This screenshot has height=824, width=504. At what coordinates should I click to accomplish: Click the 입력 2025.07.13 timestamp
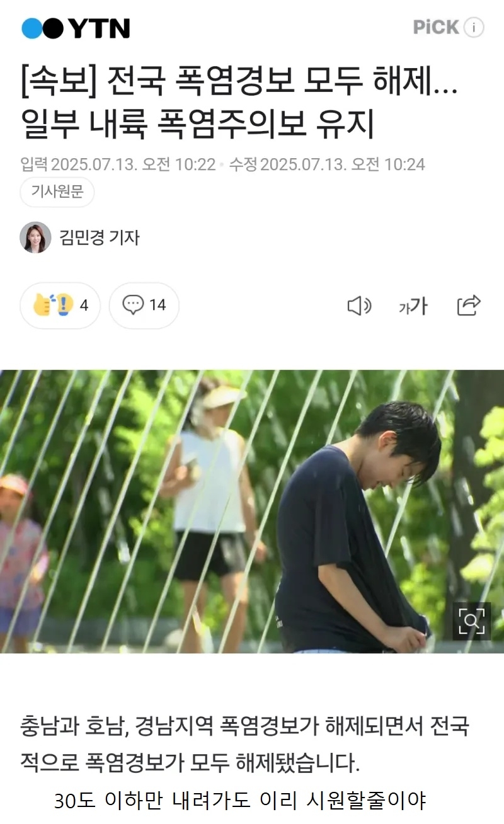(x=118, y=165)
